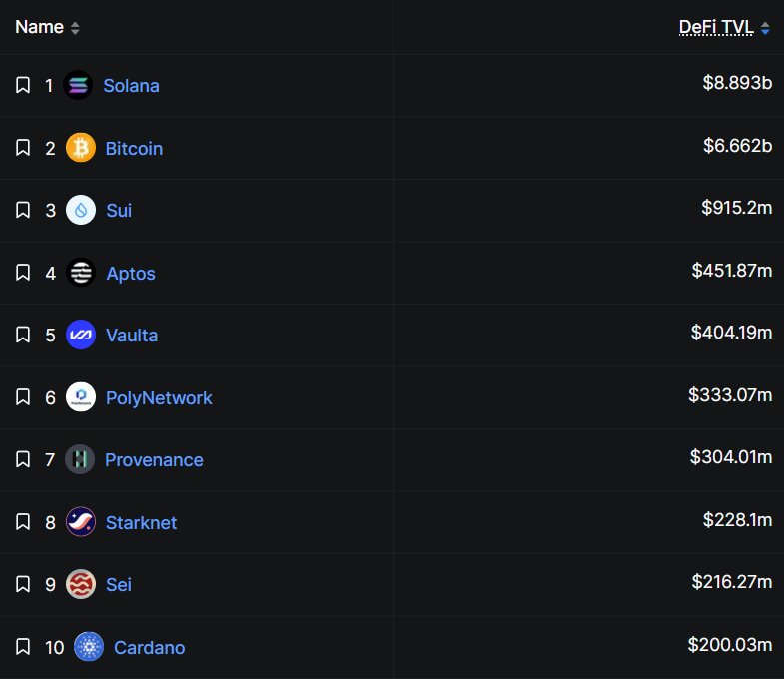Viewport: 784px width, 679px height.
Task: Click the Sui droplet icon
Action: click(81, 211)
